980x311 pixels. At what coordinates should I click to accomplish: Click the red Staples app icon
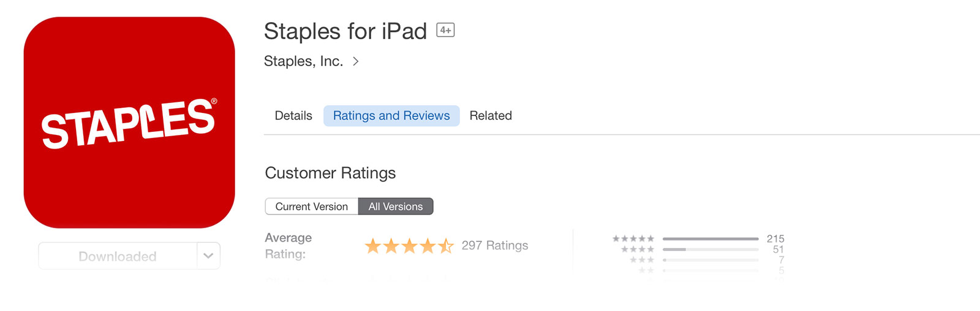pyautogui.click(x=129, y=123)
